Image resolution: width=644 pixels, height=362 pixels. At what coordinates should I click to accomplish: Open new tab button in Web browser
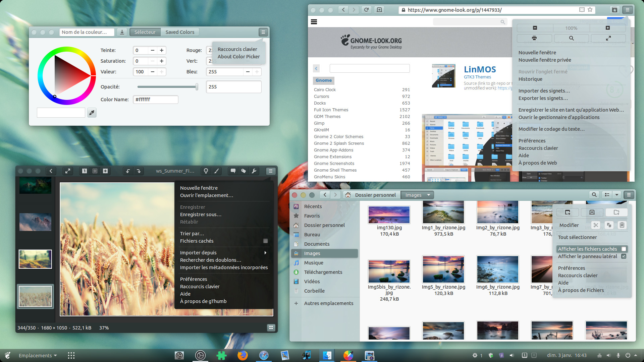click(379, 10)
